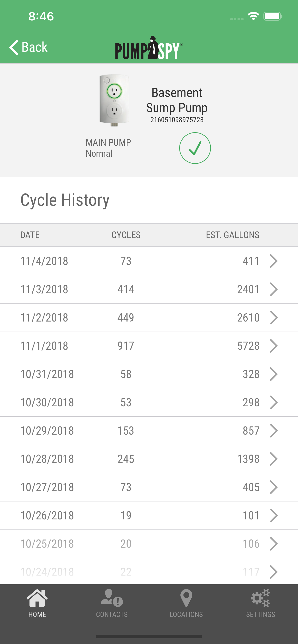This screenshot has width=298, height=644.
Task: Tap the green checkmark status icon
Action: [195, 148]
